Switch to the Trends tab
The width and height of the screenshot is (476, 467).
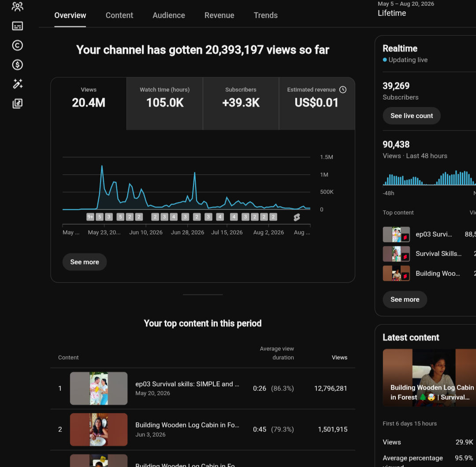(x=266, y=15)
